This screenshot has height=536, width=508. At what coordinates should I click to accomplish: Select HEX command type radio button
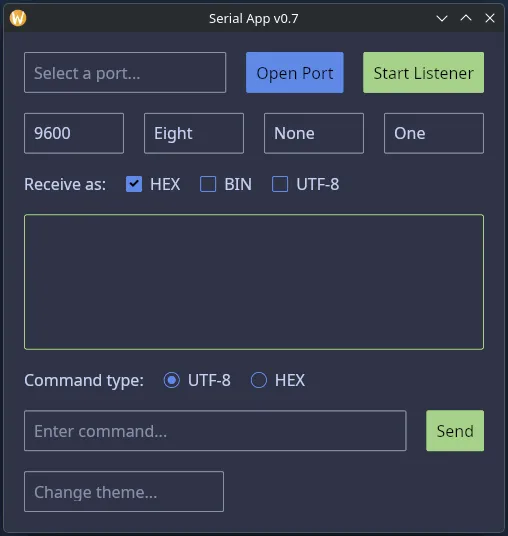(259, 380)
